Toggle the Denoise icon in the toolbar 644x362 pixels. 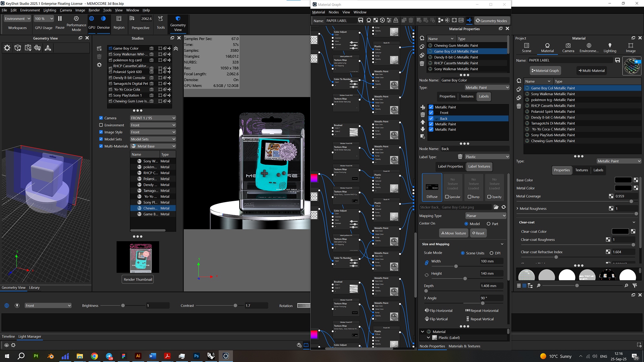pyautogui.click(x=103, y=19)
